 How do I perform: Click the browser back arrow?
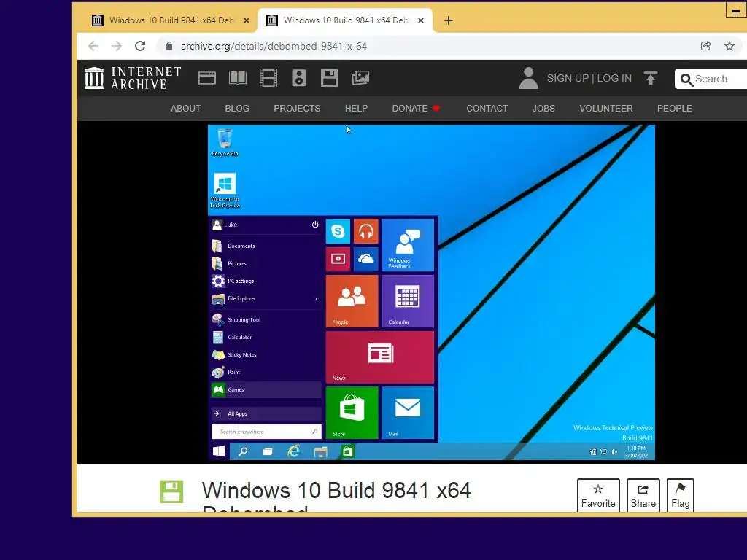point(93,46)
